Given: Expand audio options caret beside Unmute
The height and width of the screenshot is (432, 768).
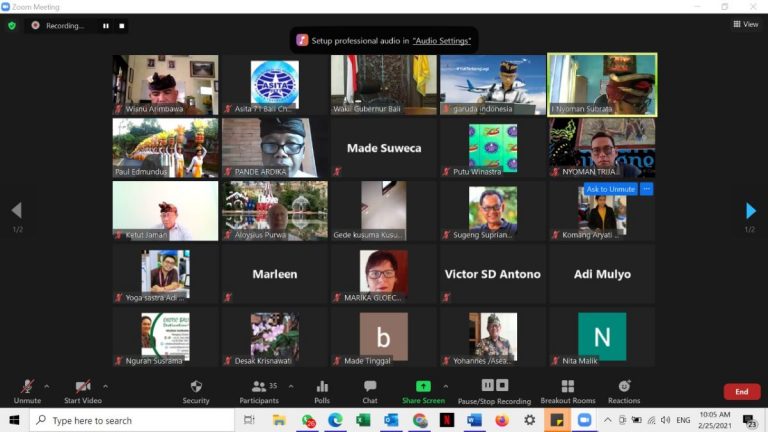Looking at the screenshot, I should pyautogui.click(x=47, y=386).
